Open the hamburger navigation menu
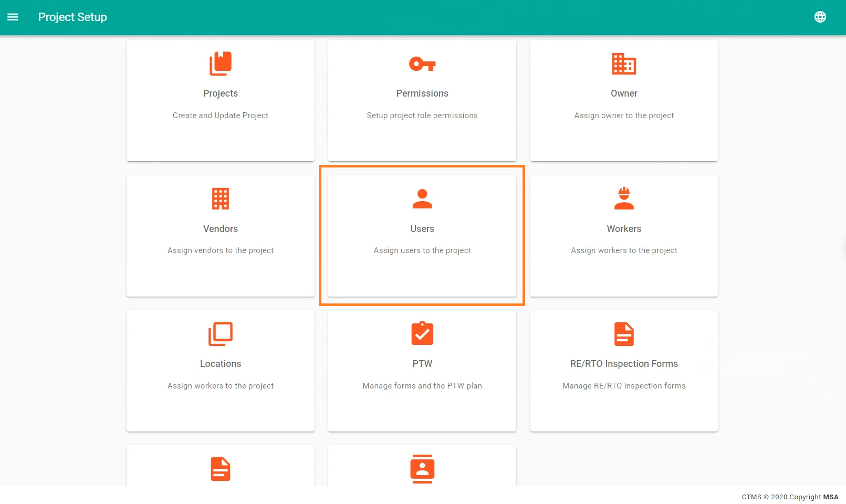The height and width of the screenshot is (504, 846). (13, 17)
